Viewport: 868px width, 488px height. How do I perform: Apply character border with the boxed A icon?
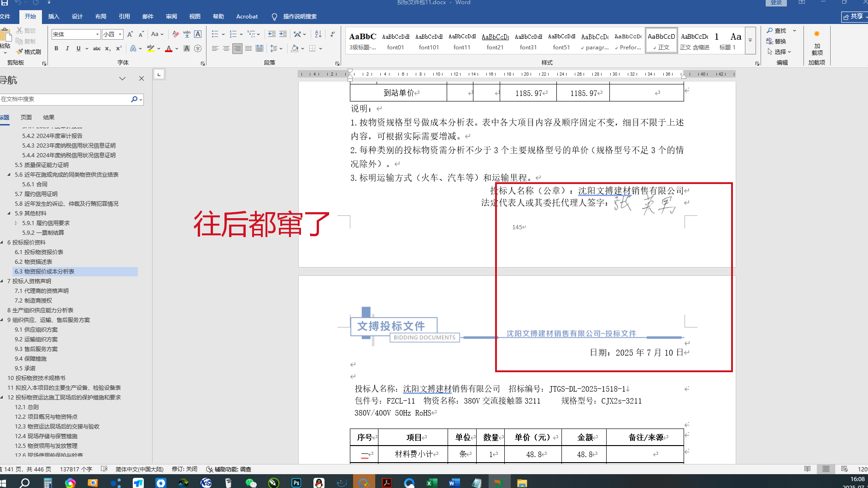point(198,34)
